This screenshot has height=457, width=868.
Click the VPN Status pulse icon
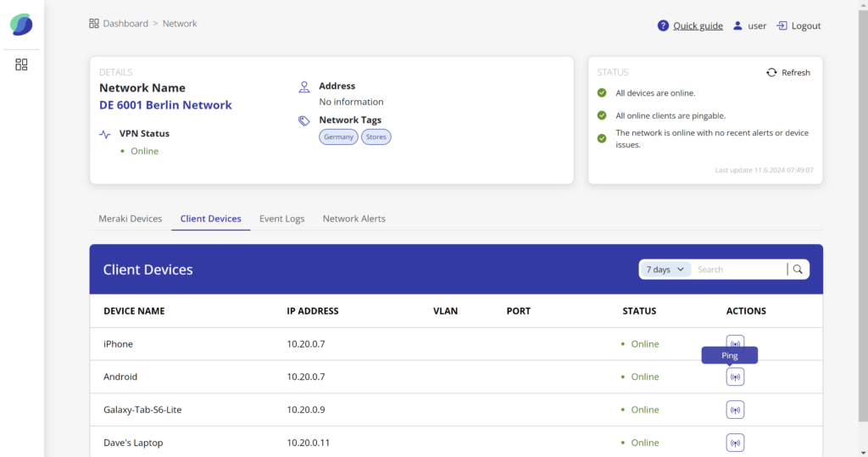point(104,134)
